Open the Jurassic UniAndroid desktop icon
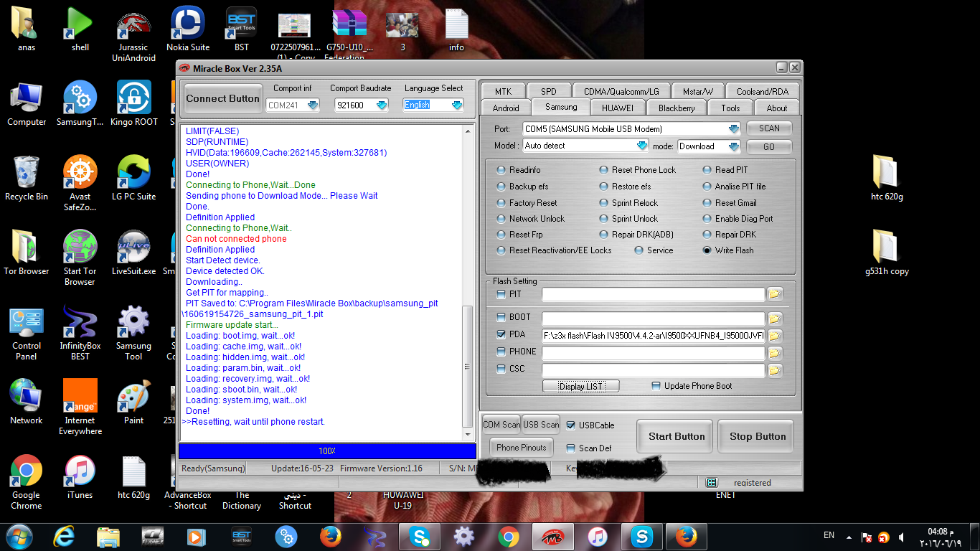Image resolution: width=980 pixels, height=551 pixels. pos(134,37)
